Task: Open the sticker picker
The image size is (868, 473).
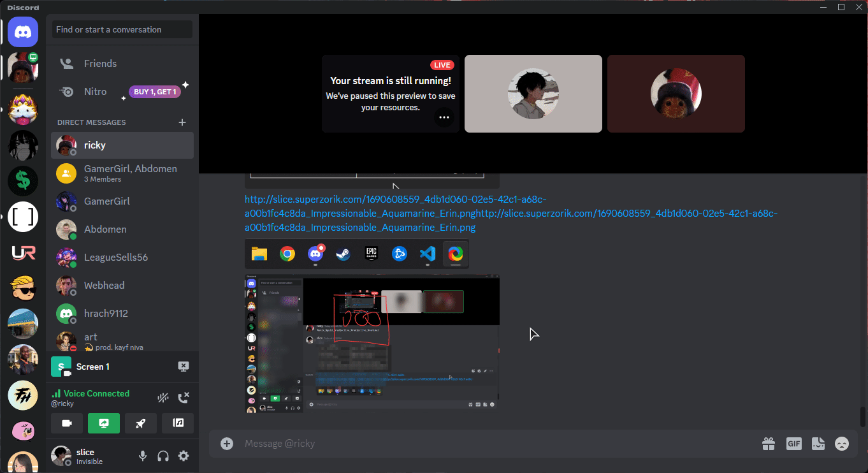Action: (818, 444)
